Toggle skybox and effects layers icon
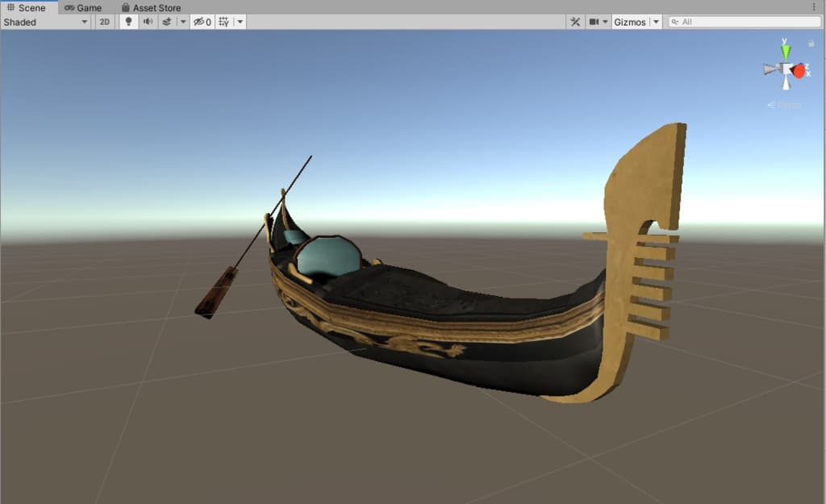Image resolution: width=826 pixels, height=504 pixels. pos(167,22)
